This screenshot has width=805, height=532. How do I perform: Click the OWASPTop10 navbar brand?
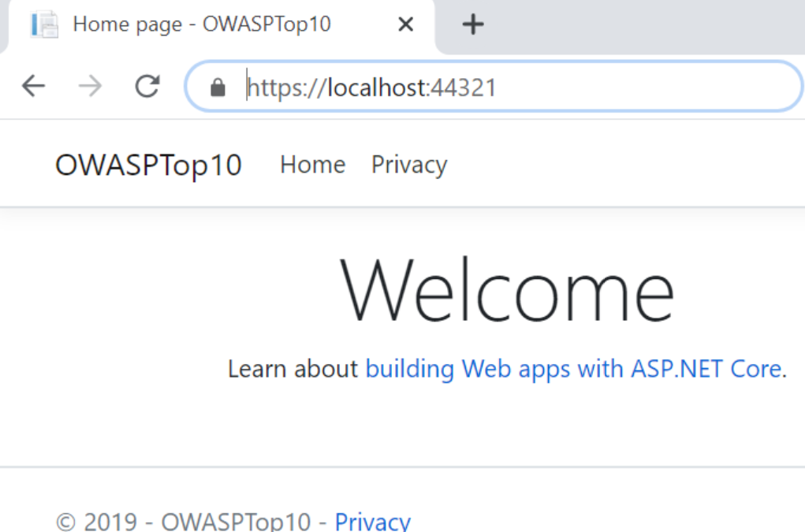click(148, 165)
